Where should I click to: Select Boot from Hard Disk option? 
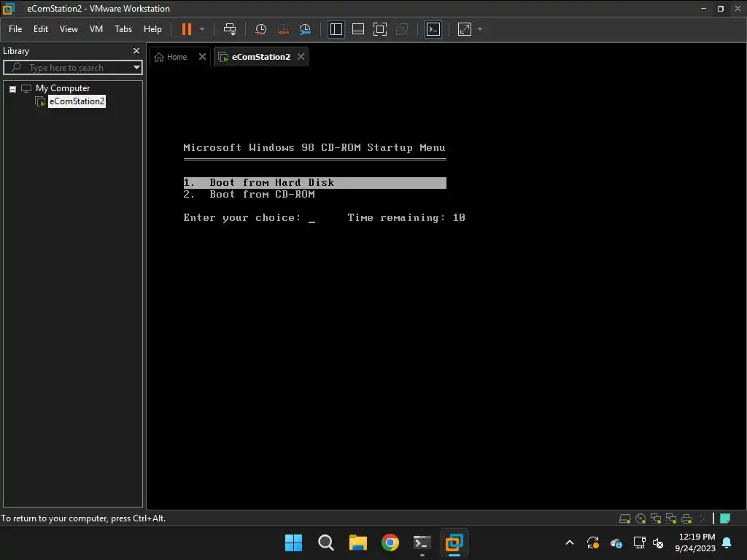click(x=314, y=183)
